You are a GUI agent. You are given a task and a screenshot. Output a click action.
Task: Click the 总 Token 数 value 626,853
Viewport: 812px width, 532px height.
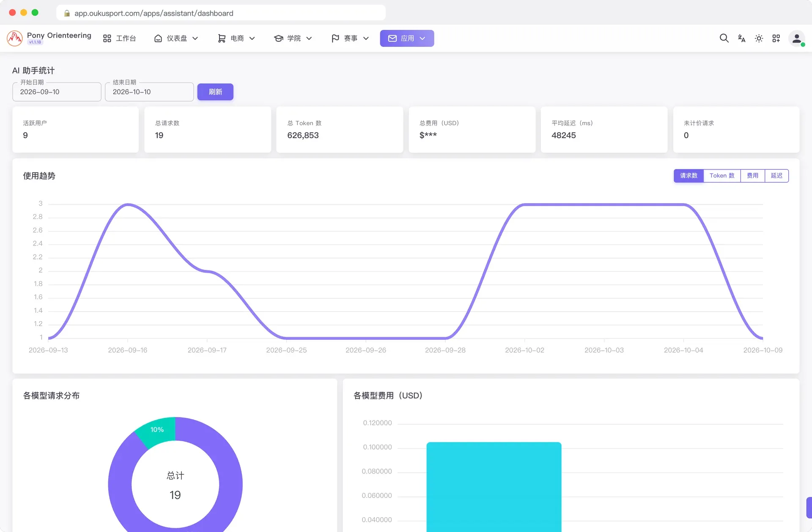point(303,135)
